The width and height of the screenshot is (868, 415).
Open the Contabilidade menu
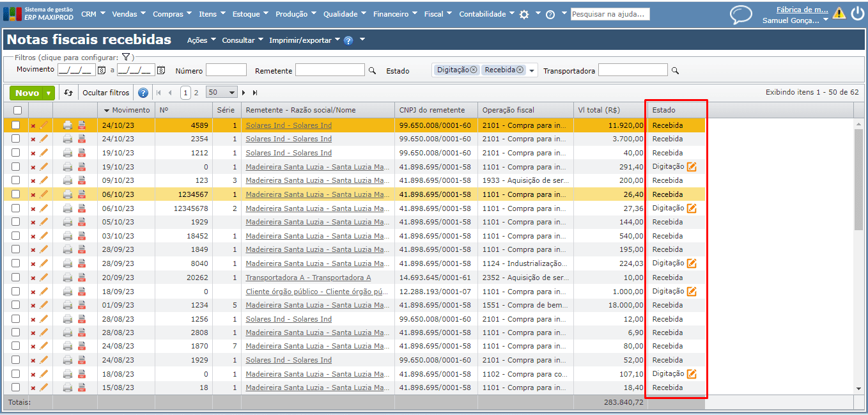pyautogui.click(x=486, y=14)
